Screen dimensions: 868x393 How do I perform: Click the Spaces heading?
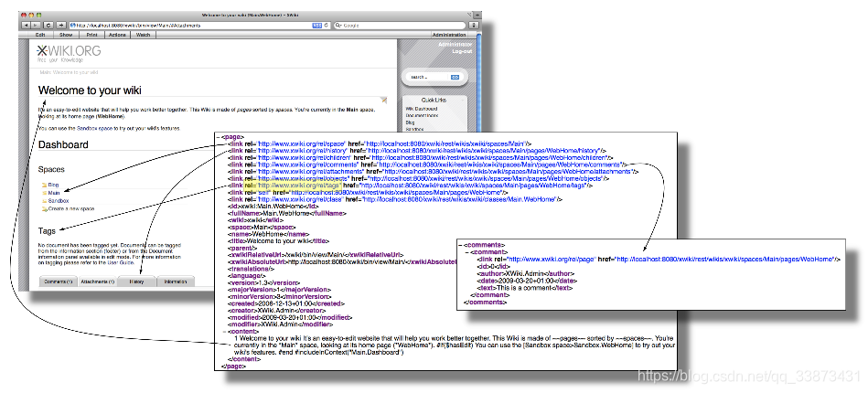pyautogui.click(x=51, y=169)
